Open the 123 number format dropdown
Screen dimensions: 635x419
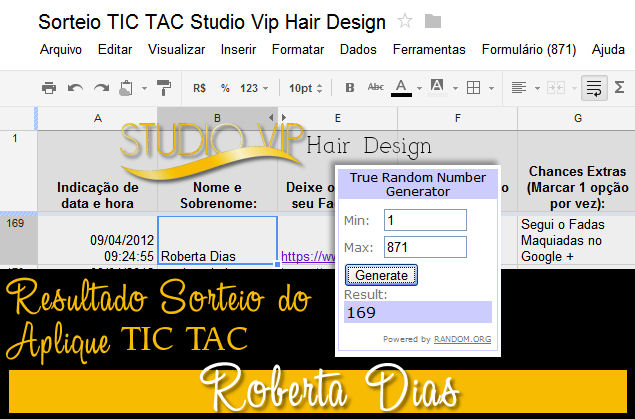coord(254,88)
